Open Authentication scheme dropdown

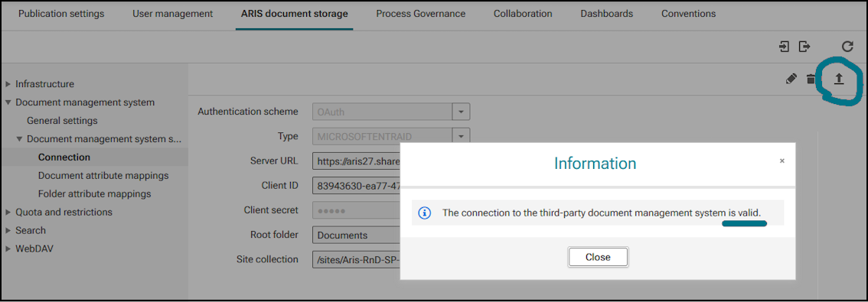[x=461, y=112]
